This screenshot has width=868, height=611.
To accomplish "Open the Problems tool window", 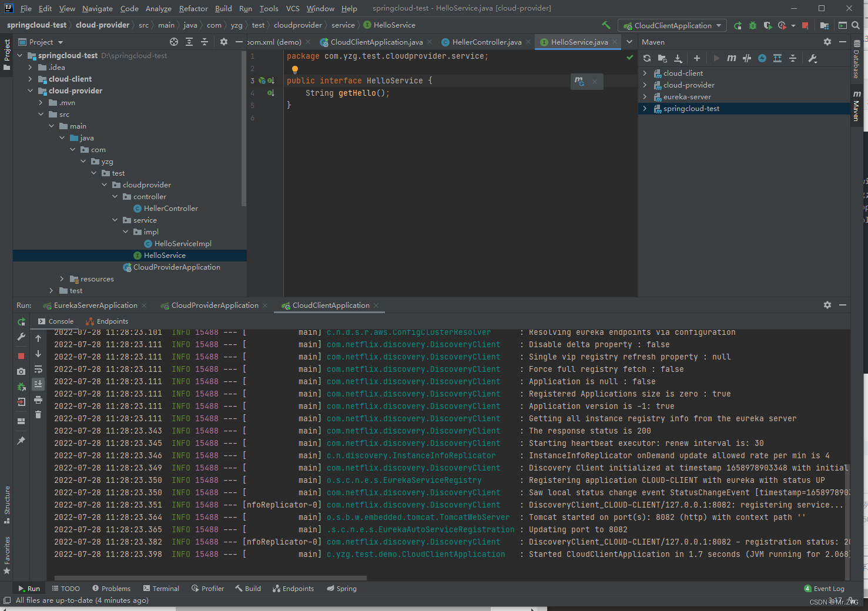I will [111, 589].
